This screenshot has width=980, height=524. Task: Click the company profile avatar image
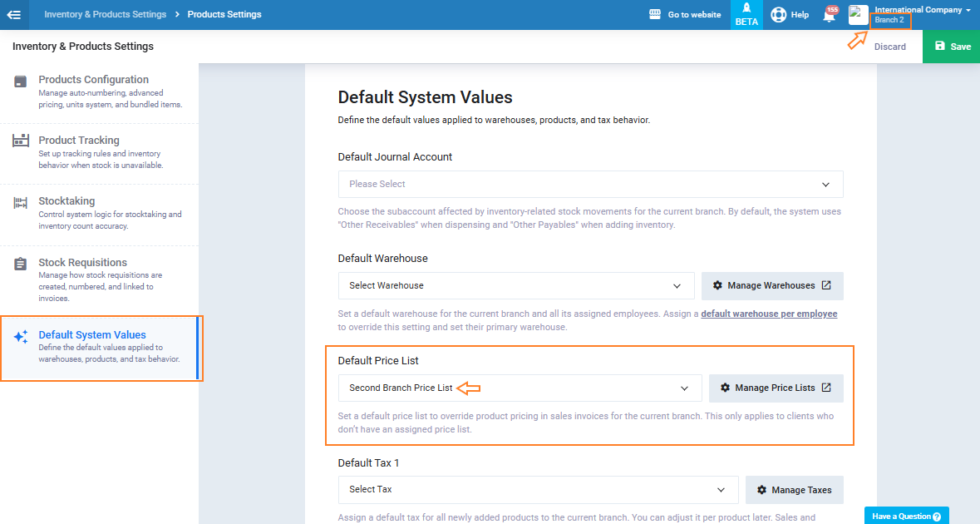pyautogui.click(x=858, y=14)
